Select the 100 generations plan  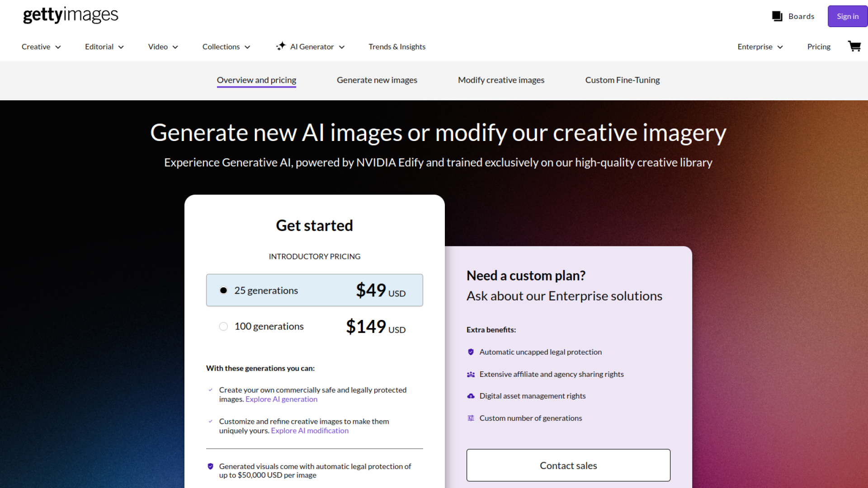pos(223,326)
